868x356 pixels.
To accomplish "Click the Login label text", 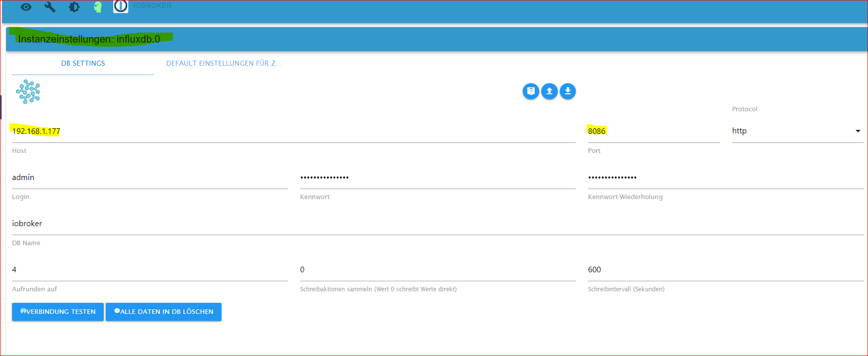I will coord(21,197).
